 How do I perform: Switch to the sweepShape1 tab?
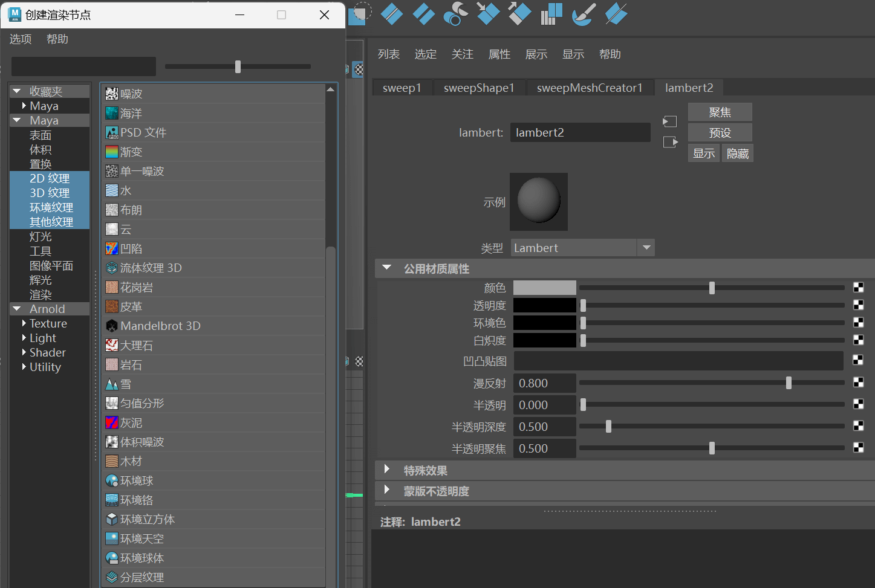(479, 88)
